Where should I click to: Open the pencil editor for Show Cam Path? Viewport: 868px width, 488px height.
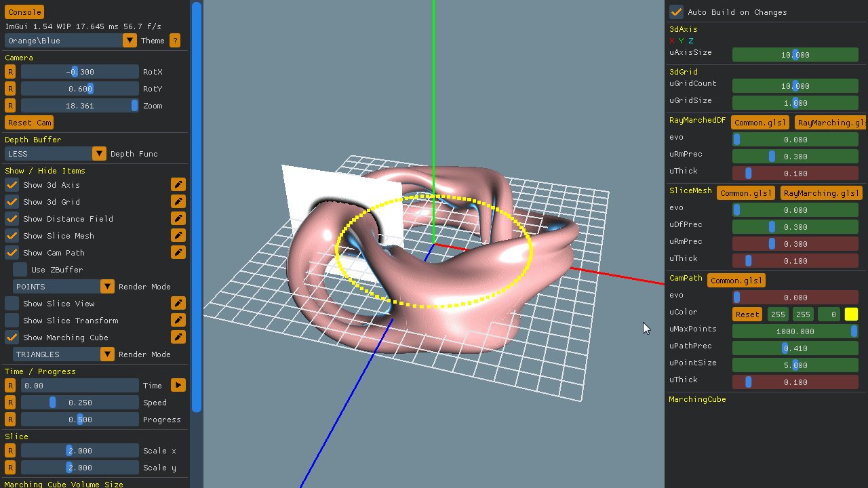pyautogui.click(x=177, y=252)
